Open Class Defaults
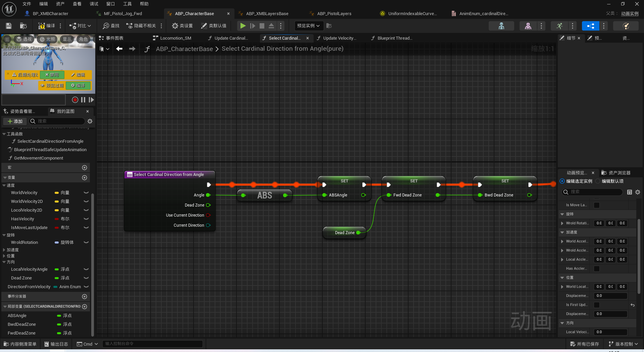The width and height of the screenshot is (644, 352). click(x=214, y=26)
